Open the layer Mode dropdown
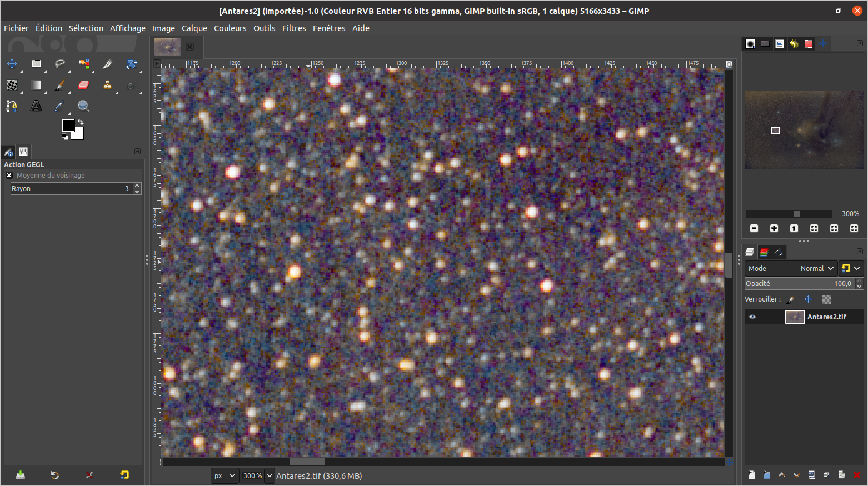This screenshot has width=868, height=486. [791, 268]
